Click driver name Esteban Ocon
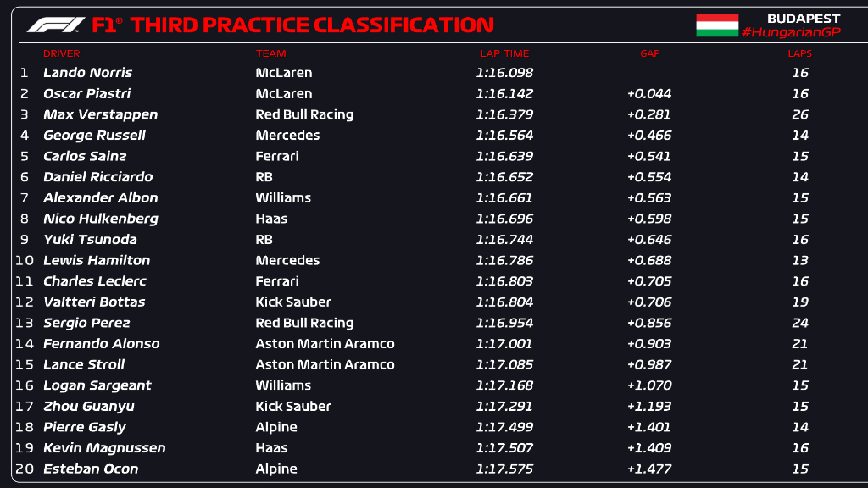The width and height of the screenshot is (868, 488). point(91,469)
